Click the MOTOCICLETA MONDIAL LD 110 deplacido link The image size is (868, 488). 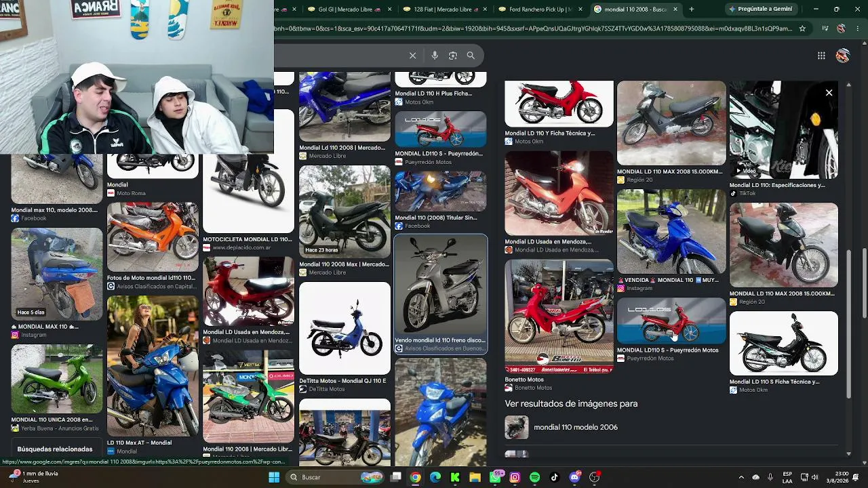coord(248,239)
